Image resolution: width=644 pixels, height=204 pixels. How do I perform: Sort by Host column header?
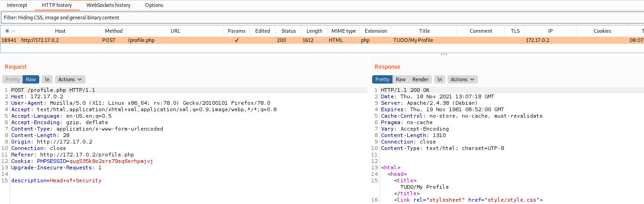[x=60, y=31]
